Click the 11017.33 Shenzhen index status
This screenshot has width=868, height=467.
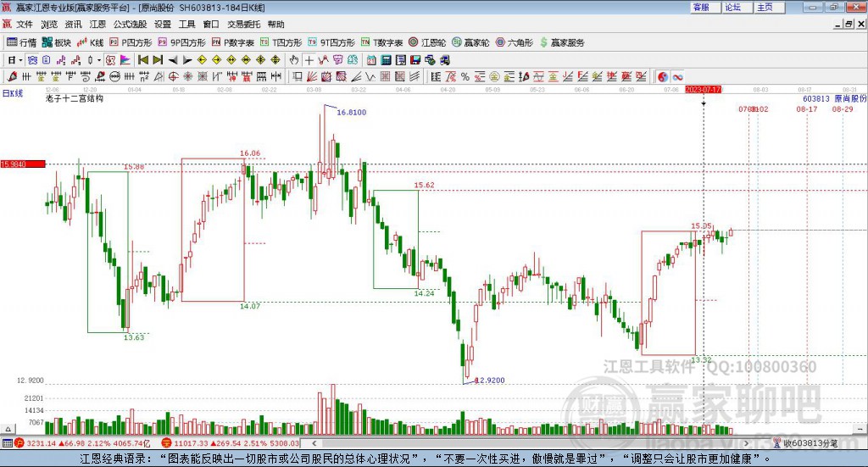[231, 443]
